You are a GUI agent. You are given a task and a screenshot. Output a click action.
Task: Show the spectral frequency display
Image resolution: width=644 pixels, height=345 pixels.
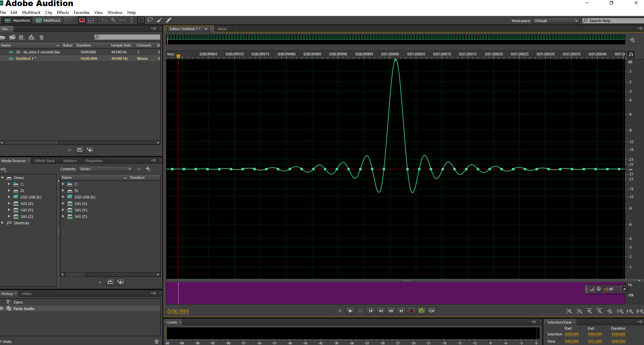(x=82, y=20)
